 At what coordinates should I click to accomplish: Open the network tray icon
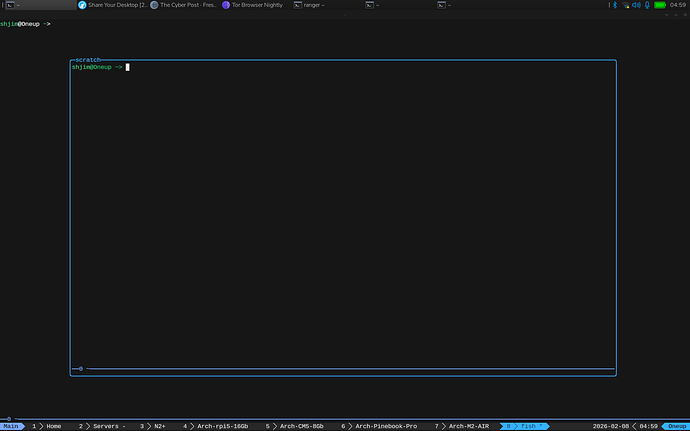pyautogui.click(x=626, y=5)
